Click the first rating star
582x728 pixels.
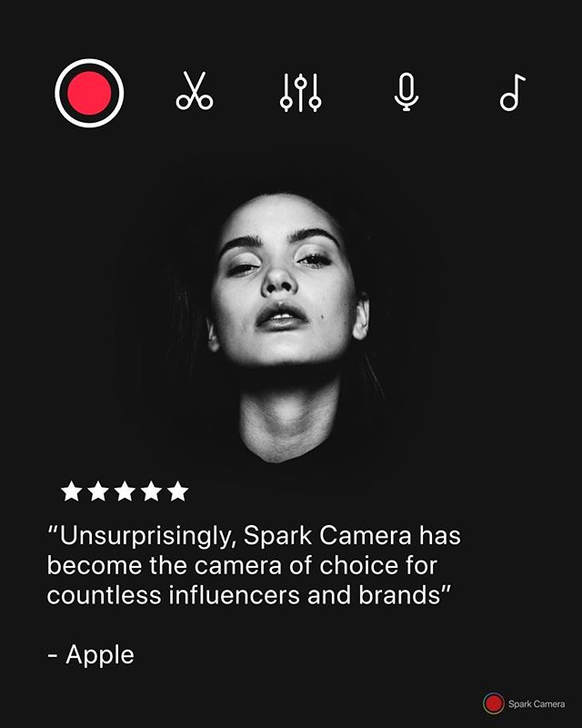click(72, 491)
